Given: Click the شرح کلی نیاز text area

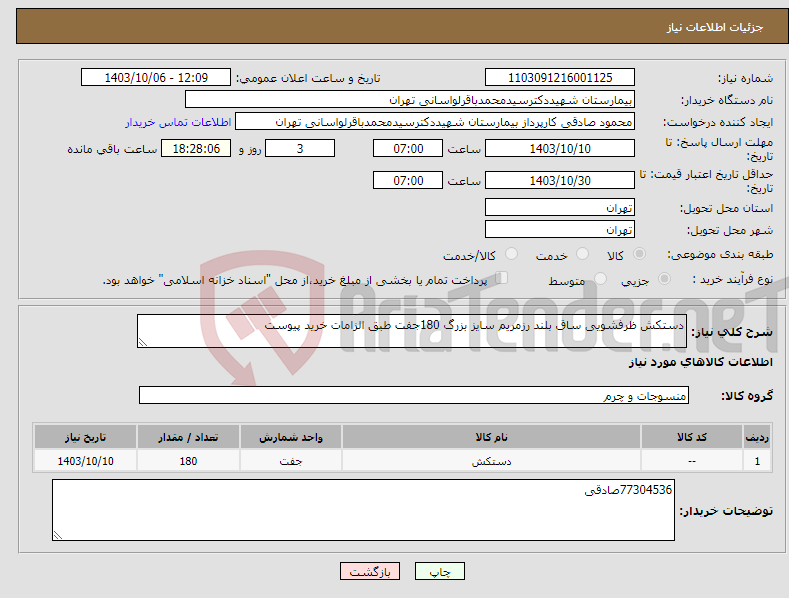Looking at the screenshot, I should [x=412, y=331].
